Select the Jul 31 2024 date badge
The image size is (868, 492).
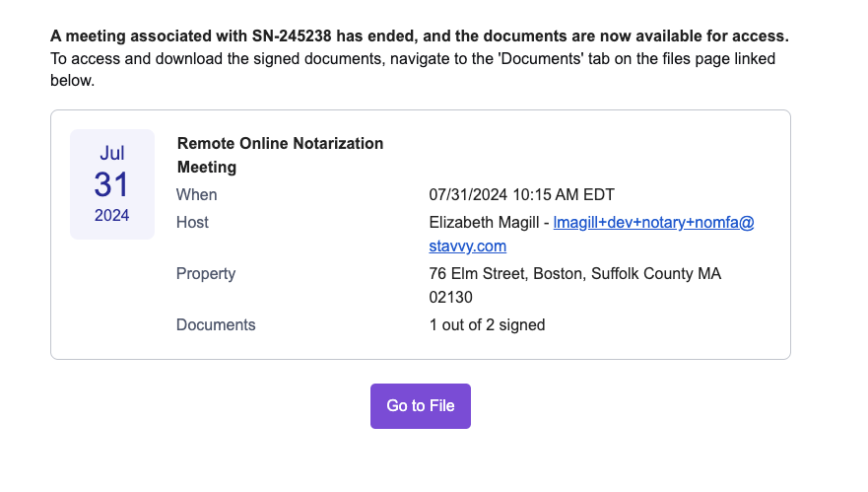pos(111,184)
